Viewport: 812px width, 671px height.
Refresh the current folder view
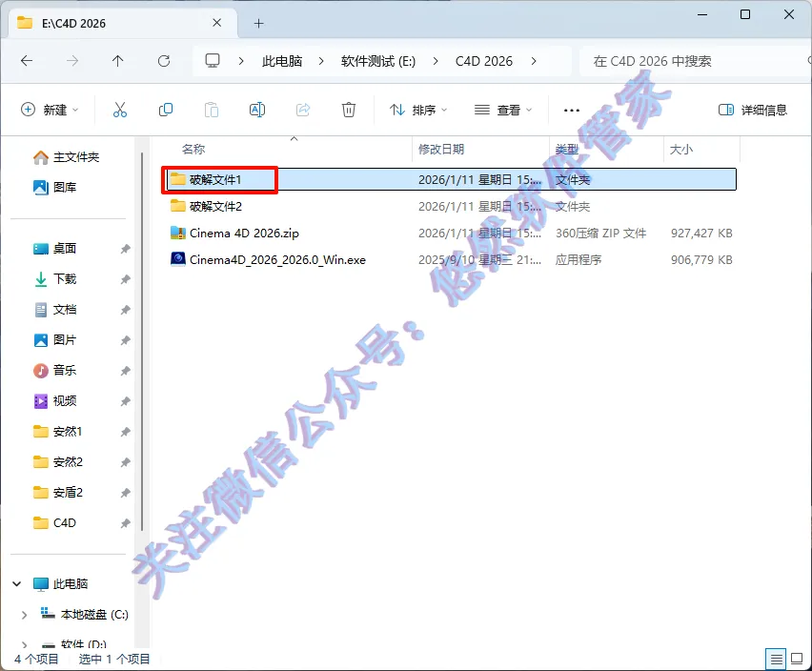[x=164, y=61]
